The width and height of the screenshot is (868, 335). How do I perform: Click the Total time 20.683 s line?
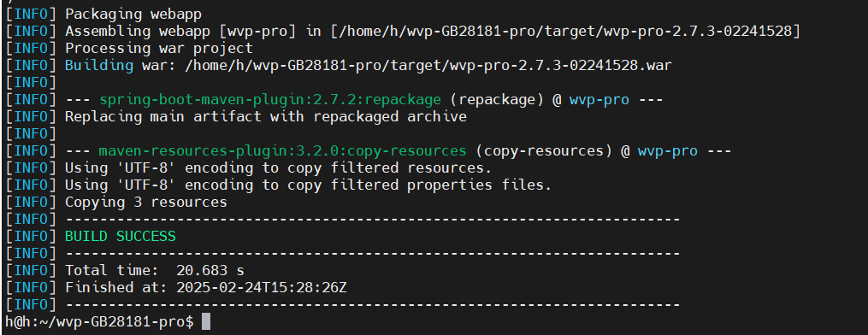pos(155,270)
